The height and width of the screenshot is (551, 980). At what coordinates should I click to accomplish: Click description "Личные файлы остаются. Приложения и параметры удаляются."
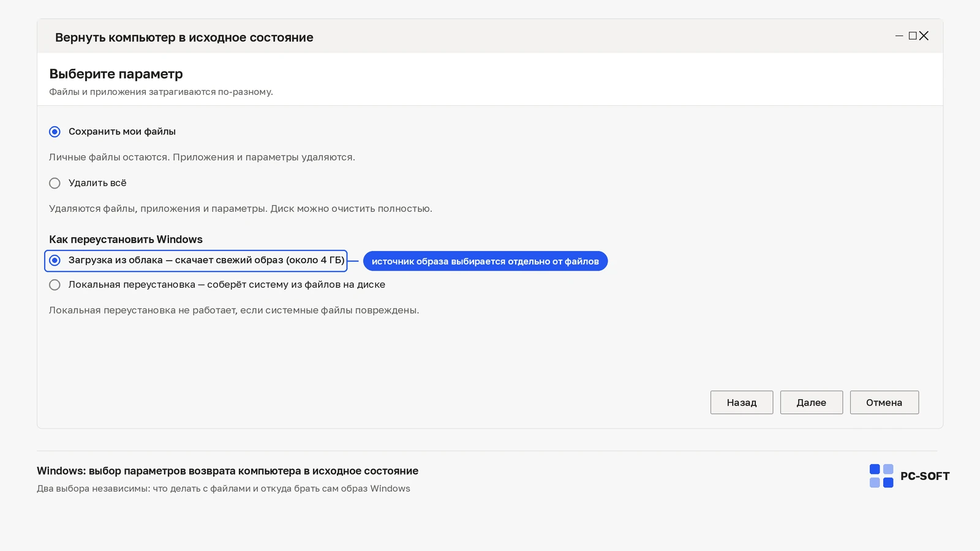(202, 157)
